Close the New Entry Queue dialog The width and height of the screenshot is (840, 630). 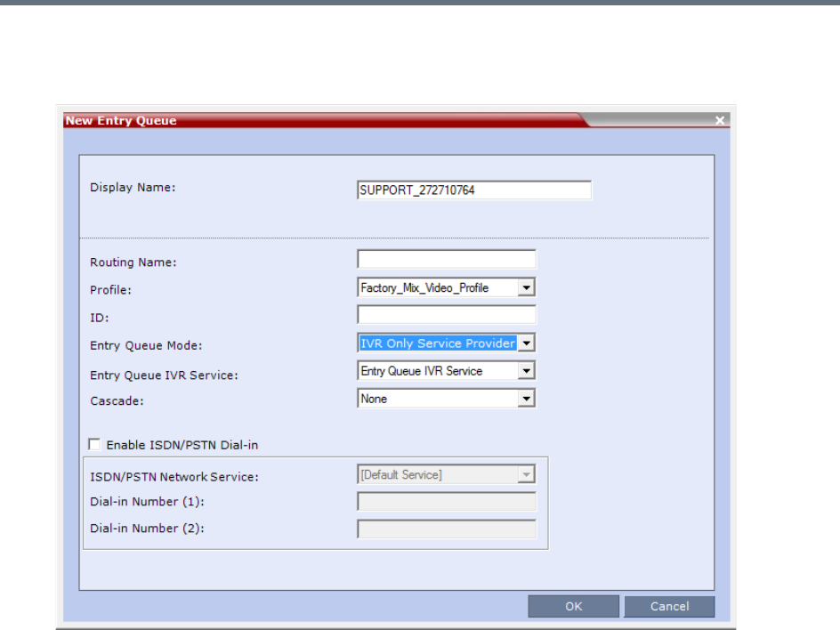click(720, 120)
